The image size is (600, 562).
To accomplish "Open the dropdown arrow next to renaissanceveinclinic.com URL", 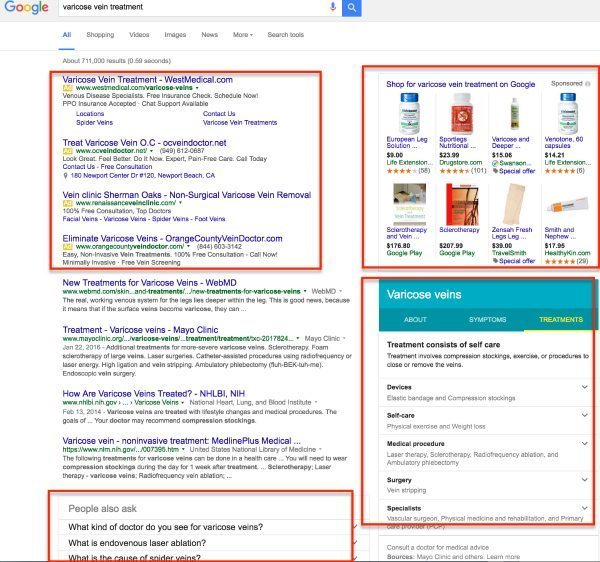I will 181,203.
